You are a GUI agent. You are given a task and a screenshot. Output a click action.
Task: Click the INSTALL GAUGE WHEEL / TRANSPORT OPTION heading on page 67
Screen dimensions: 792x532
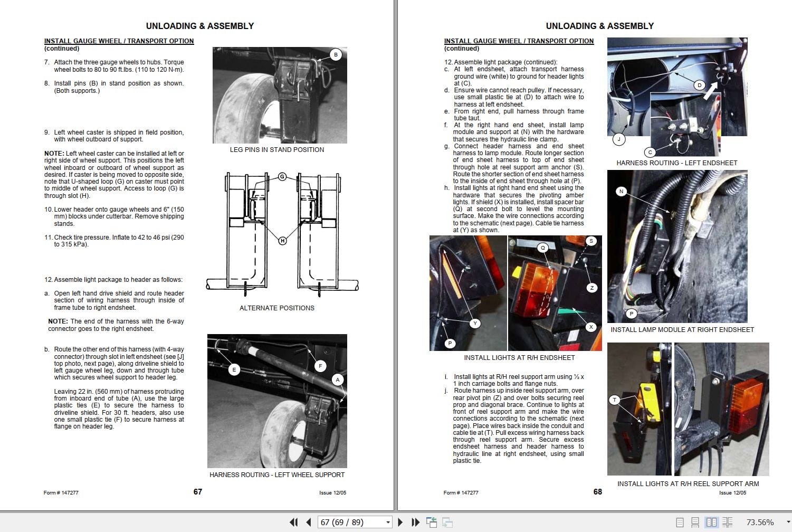pos(119,41)
